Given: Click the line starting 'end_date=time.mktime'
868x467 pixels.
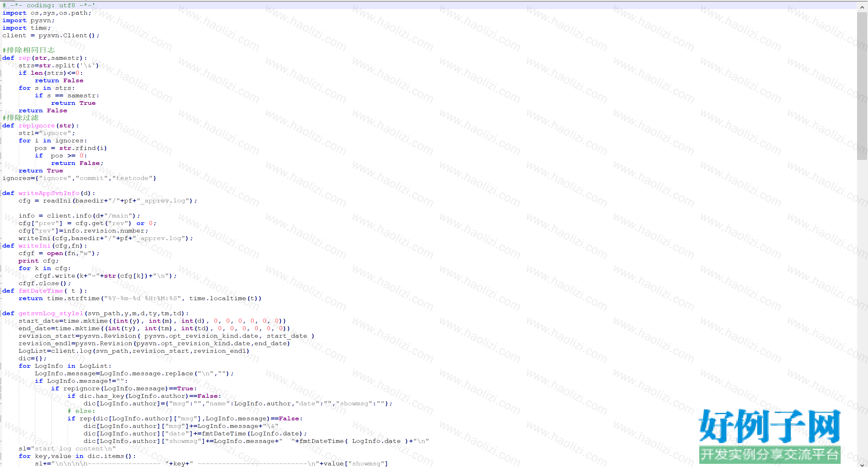Looking at the screenshot, I should [154, 329].
